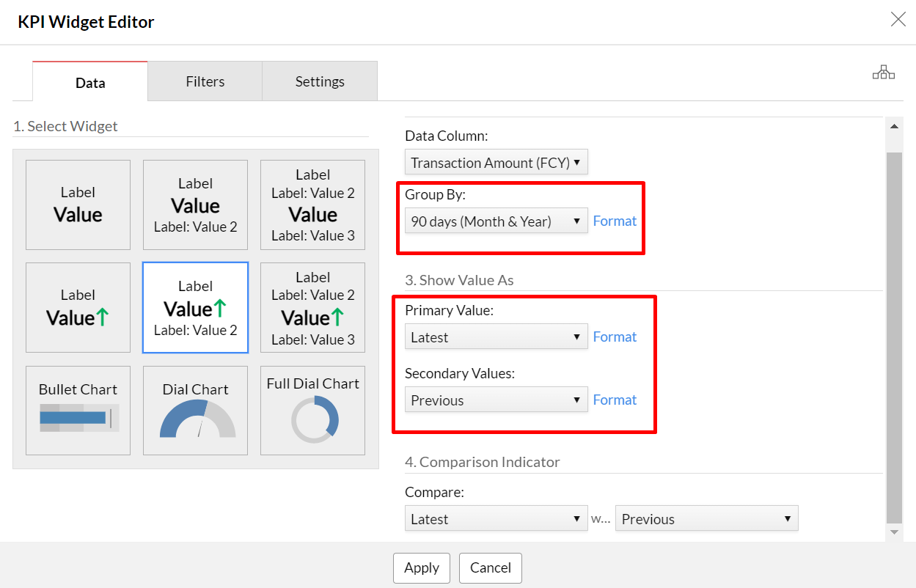916x588 pixels.
Task: Click the hierarchy diagram icon at top right
Action: pos(883,72)
